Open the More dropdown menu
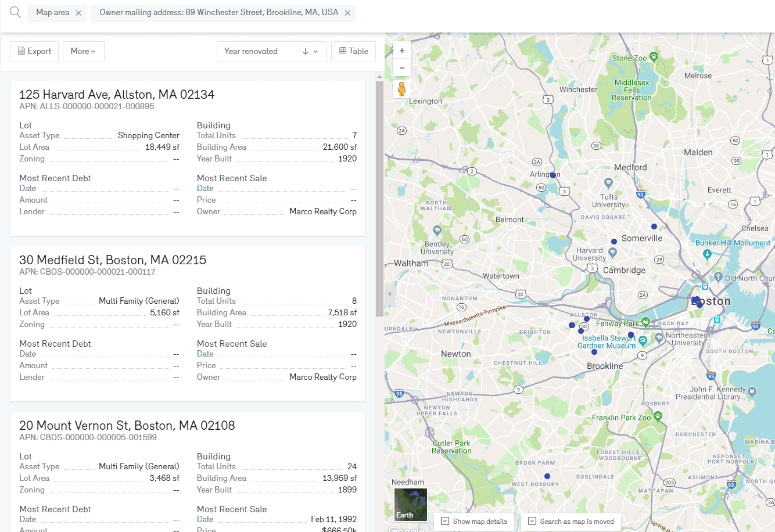The height and width of the screenshot is (532, 775). 83,52
